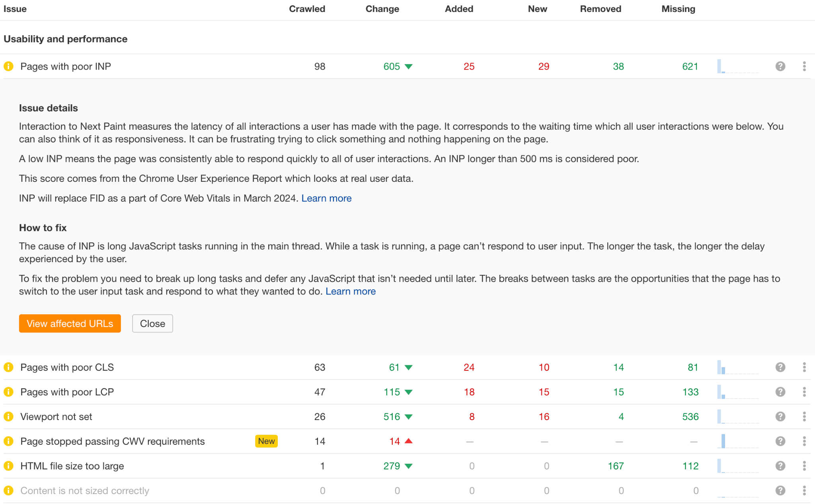
Task: Click the info icon for Page stopped passing CWV requirements
Action: 9,441
